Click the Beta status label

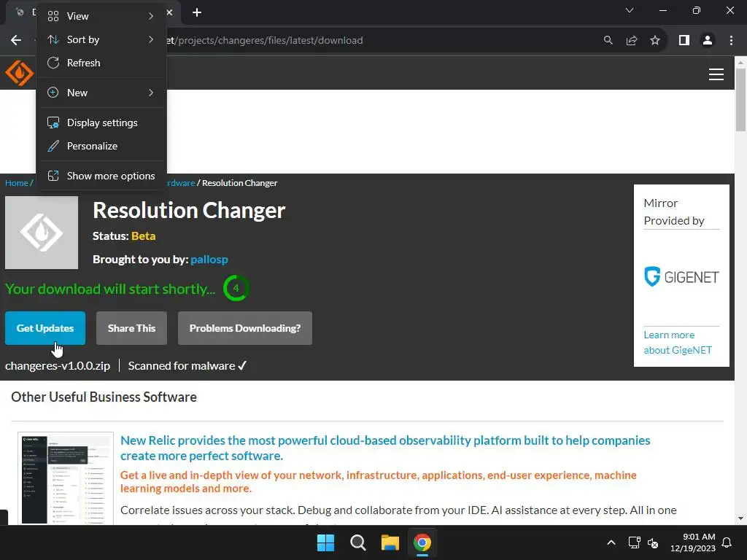[144, 236]
